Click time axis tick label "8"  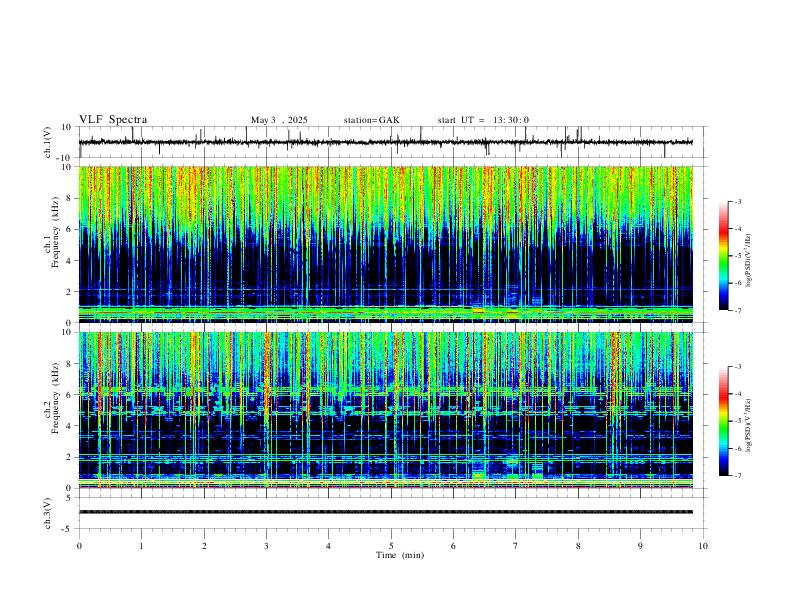(578, 546)
